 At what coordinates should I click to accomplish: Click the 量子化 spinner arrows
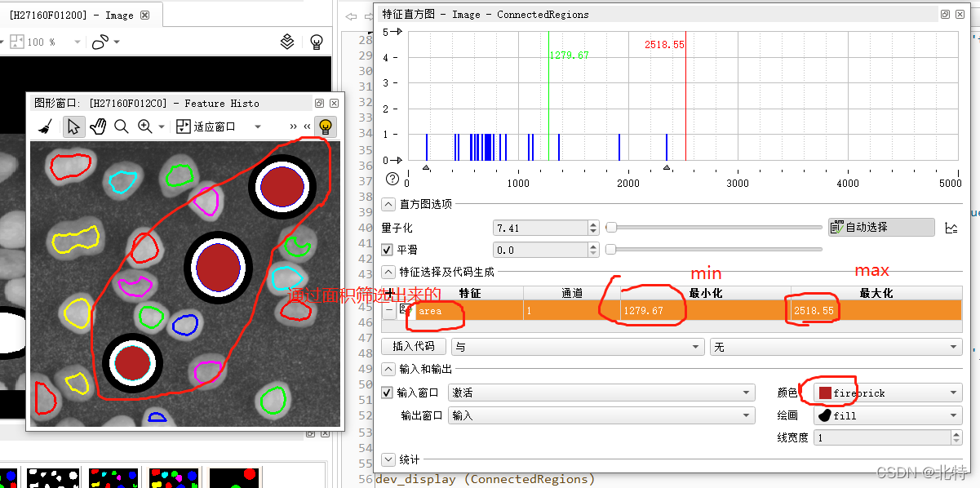595,227
